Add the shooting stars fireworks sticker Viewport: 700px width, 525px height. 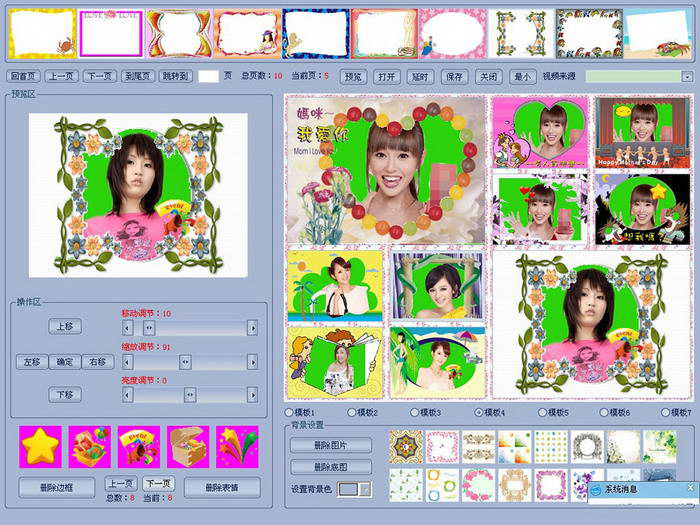point(237,447)
